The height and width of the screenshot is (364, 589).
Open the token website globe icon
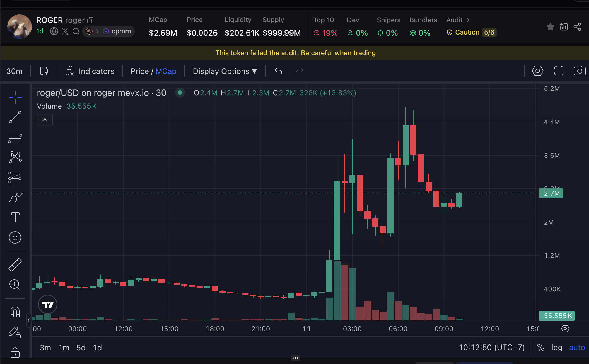(x=54, y=31)
